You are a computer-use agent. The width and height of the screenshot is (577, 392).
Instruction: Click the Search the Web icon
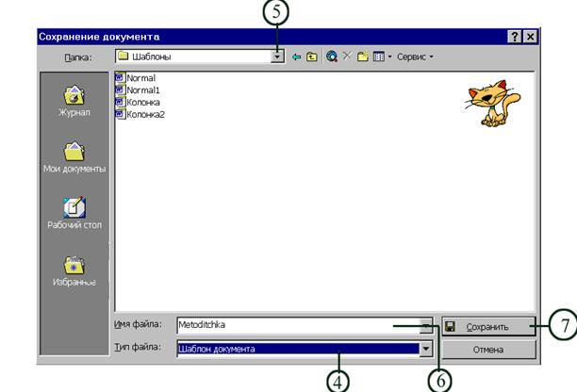click(332, 57)
